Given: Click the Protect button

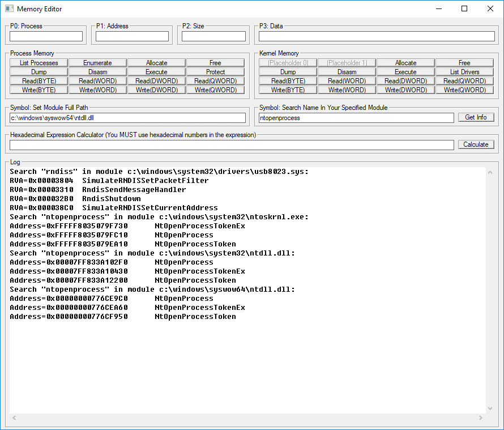Looking at the screenshot, I should pyautogui.click(x=215, y=72).
